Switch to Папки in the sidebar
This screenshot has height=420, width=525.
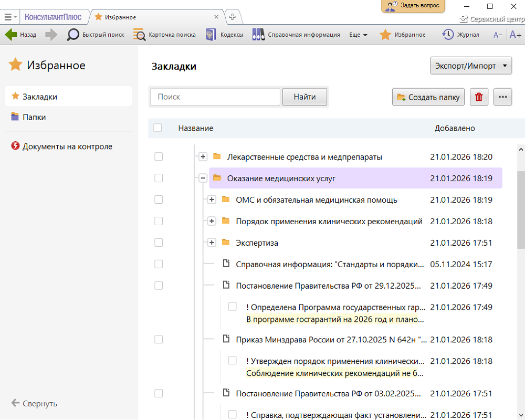[x=34, y=117]
